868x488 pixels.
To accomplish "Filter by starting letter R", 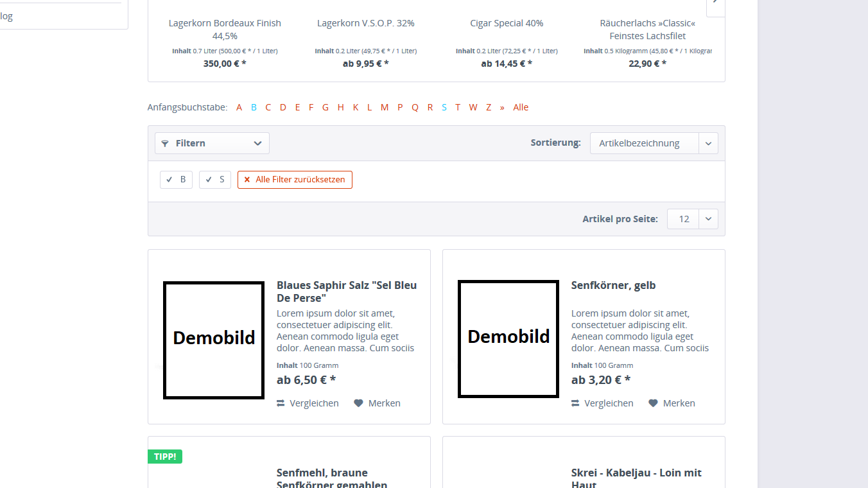I will (x=430, y=107).
